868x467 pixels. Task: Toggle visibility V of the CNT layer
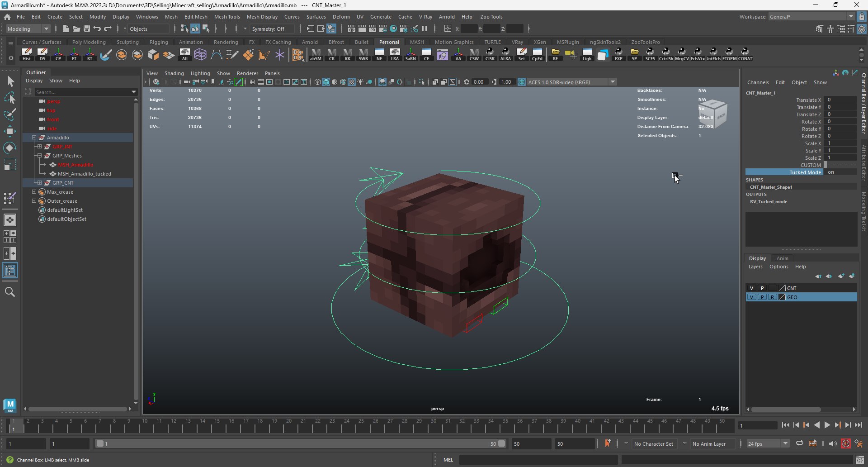coord(751,288)
